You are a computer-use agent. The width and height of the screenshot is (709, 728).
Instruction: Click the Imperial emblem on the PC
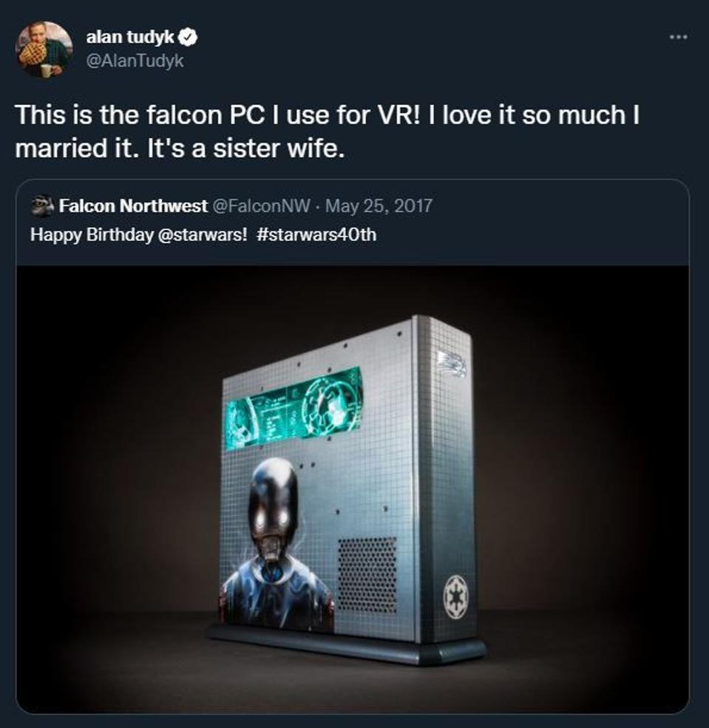[455, 596]
